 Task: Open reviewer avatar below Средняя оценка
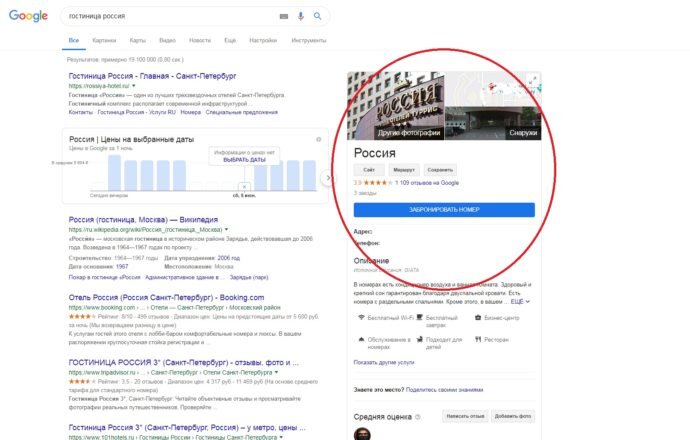pos(362,434)
